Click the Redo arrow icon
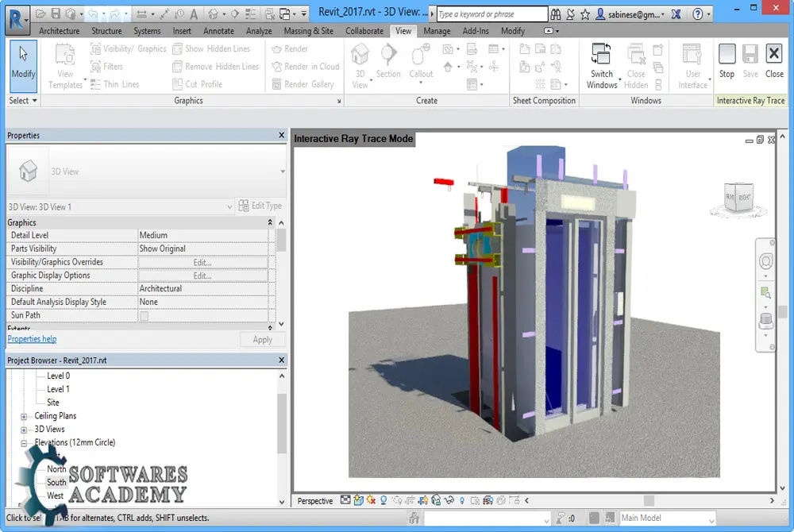794x532 pixels. coord(115,13)
